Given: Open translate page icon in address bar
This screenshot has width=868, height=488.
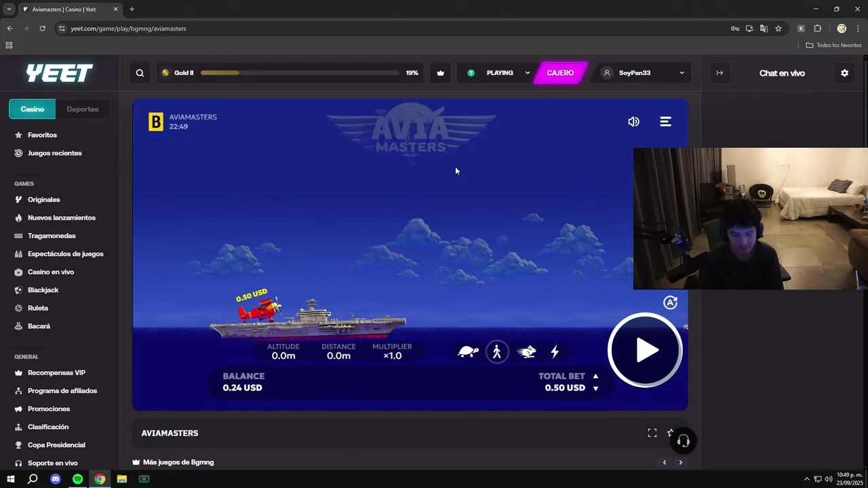Looking at the screenshot, I should [x=764, y=28].
